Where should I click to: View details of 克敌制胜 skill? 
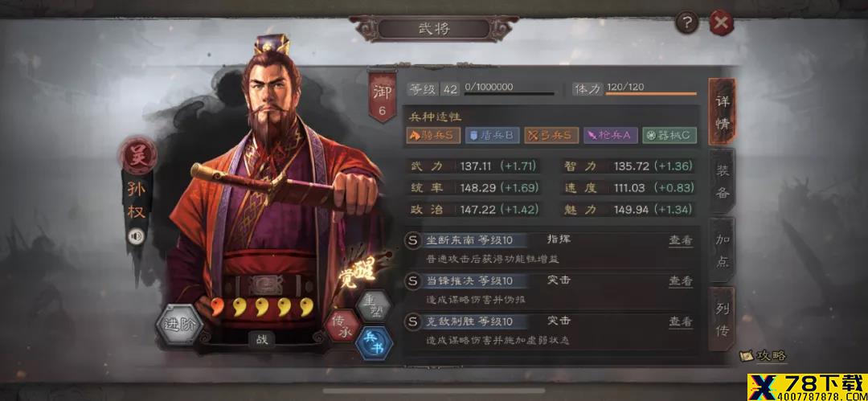(681, 321)
